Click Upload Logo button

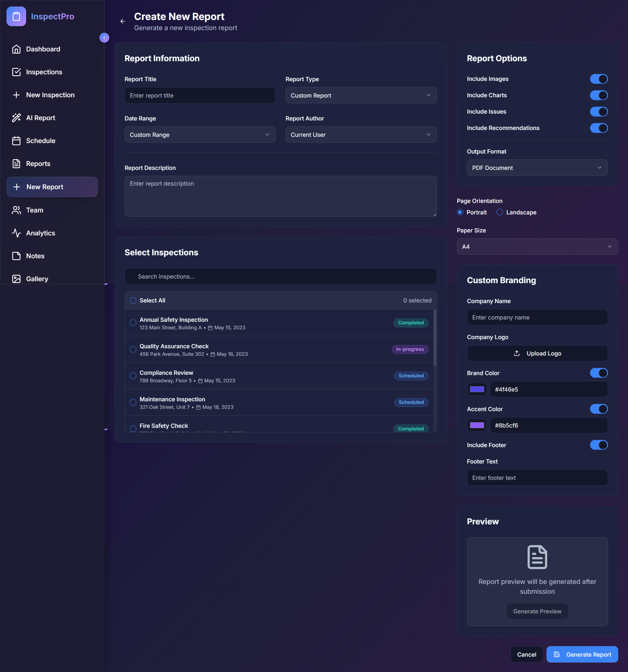(537, 353)
